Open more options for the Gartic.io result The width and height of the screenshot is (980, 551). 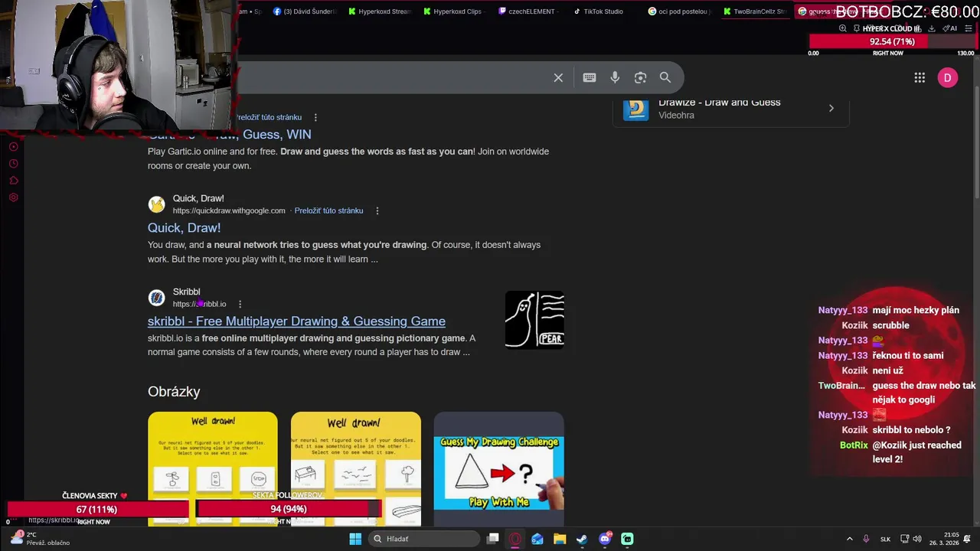tap(315, 117)
